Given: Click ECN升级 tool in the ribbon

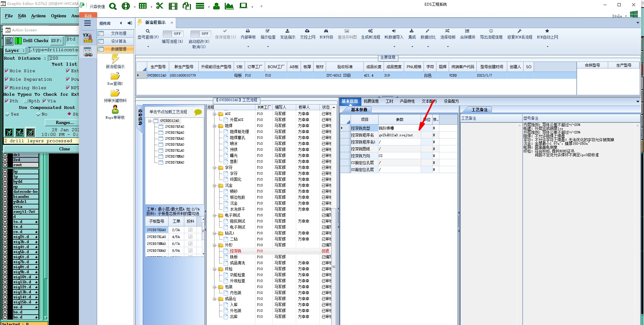Looking at the screenshot, I should [x=326, y=34].
